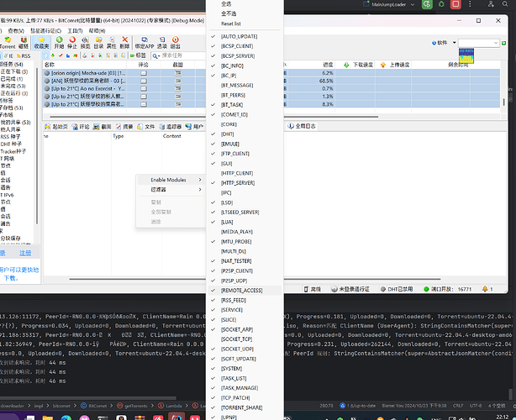Switch to the 全局日志 global log tab
516x420 pixels.
(x=302, y=126)
